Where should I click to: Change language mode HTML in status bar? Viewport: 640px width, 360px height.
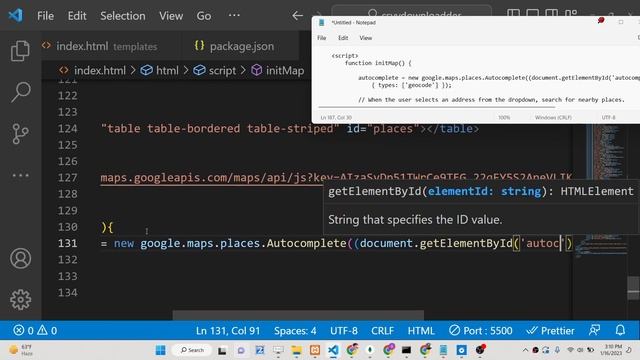click(x=421, y=331)
